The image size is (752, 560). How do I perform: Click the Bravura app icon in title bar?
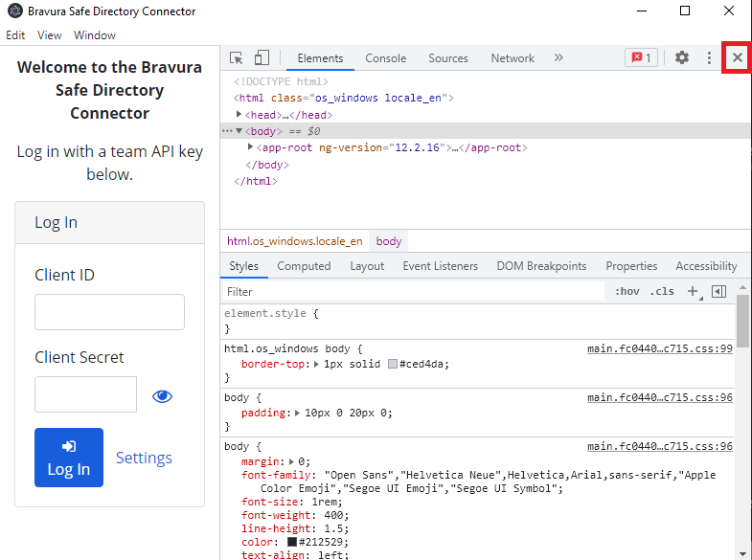tap(15, 11)
